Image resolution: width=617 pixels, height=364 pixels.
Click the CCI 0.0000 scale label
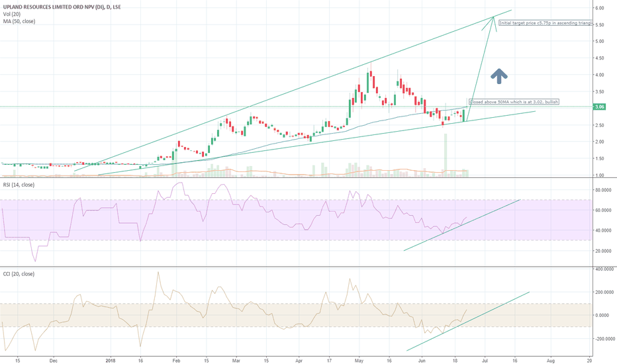pyautogui.click(x=602, y=316)
